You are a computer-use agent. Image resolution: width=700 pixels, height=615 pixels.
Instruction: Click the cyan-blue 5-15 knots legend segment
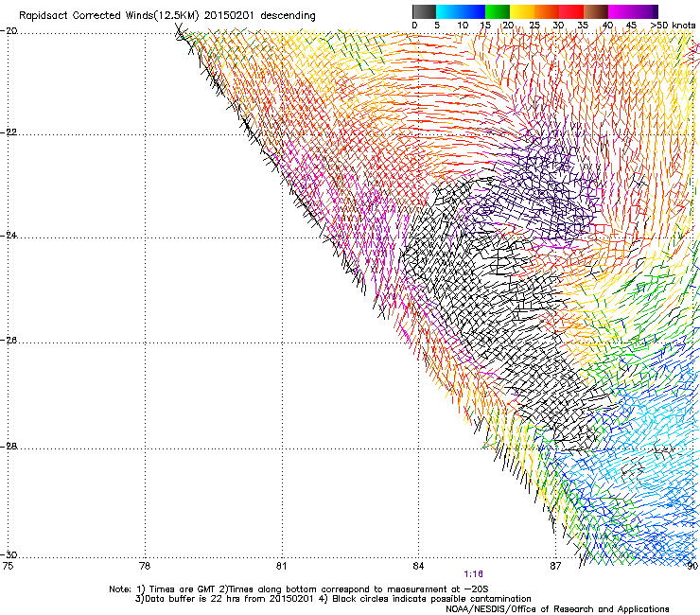pyautogui.click(x=461, y=12)
